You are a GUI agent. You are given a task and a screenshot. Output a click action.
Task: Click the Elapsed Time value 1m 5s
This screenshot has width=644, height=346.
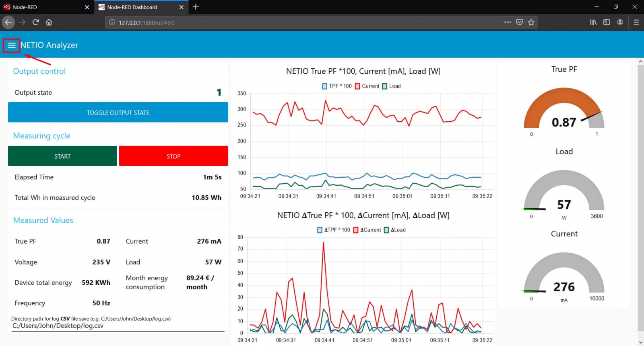click(212, 177)
